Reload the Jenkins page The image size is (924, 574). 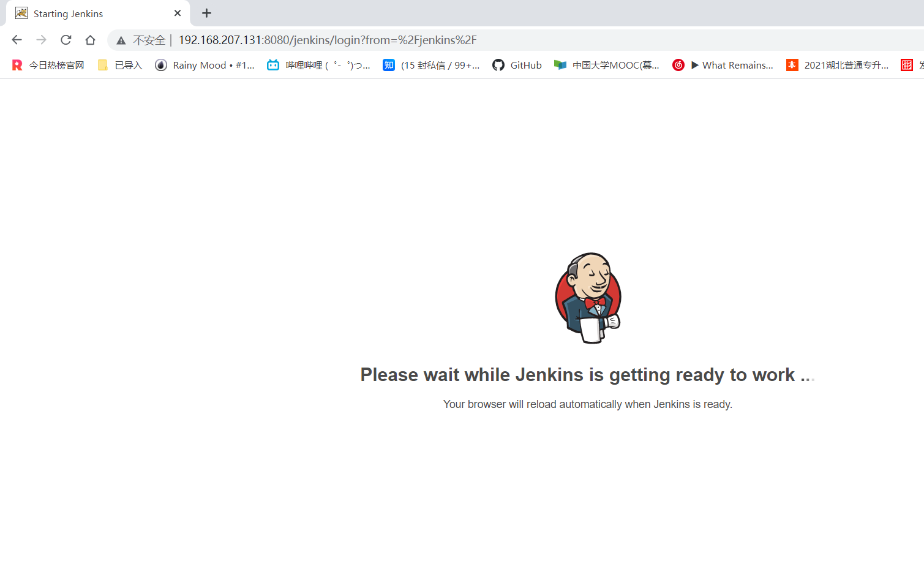[66, 40]
